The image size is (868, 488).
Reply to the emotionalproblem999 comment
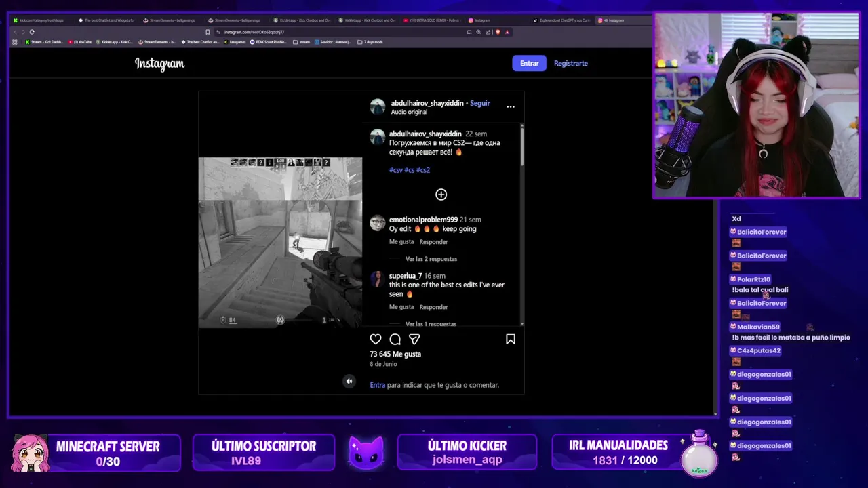click(433, 242)
